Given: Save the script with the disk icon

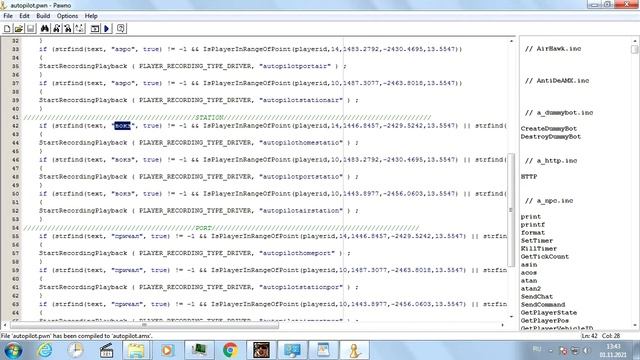Looking at the screenshot, I should 30,29.
